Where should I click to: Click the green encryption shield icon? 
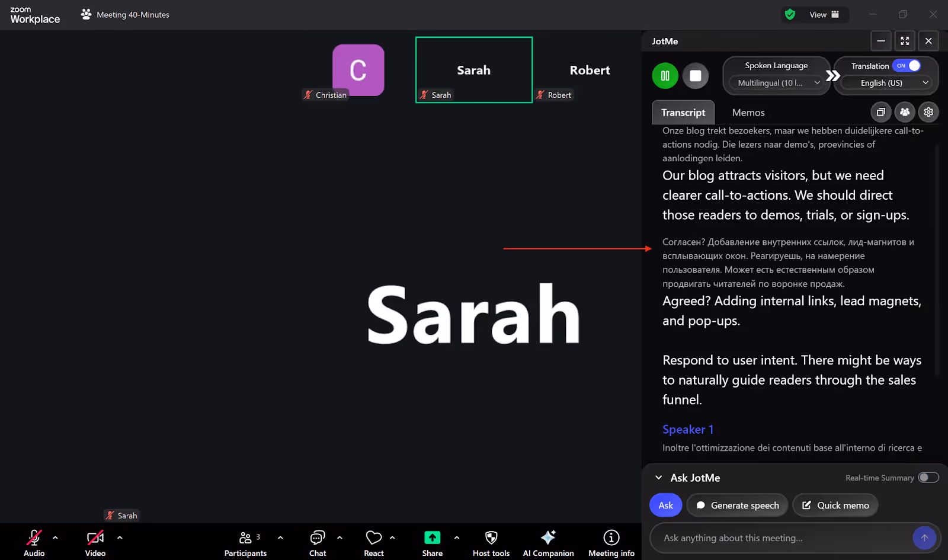tap(790, 14)
